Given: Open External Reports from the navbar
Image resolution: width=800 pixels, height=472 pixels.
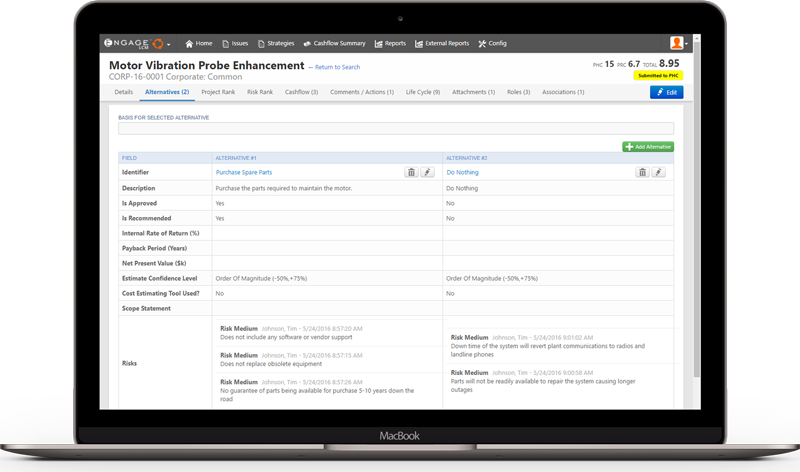Looking at the screenshot, I should pos(442,44).
